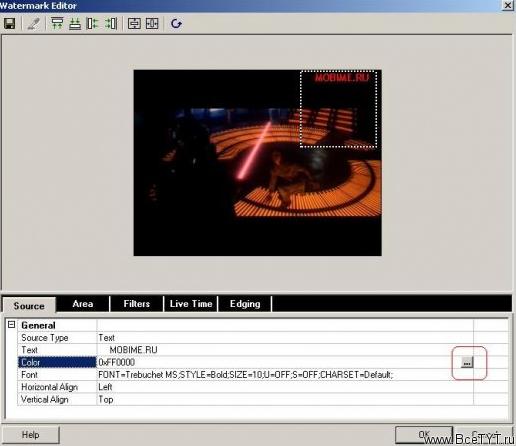The image size is (516, 446).
Task: Align watermark to top icon
Action: coord(57,24)
